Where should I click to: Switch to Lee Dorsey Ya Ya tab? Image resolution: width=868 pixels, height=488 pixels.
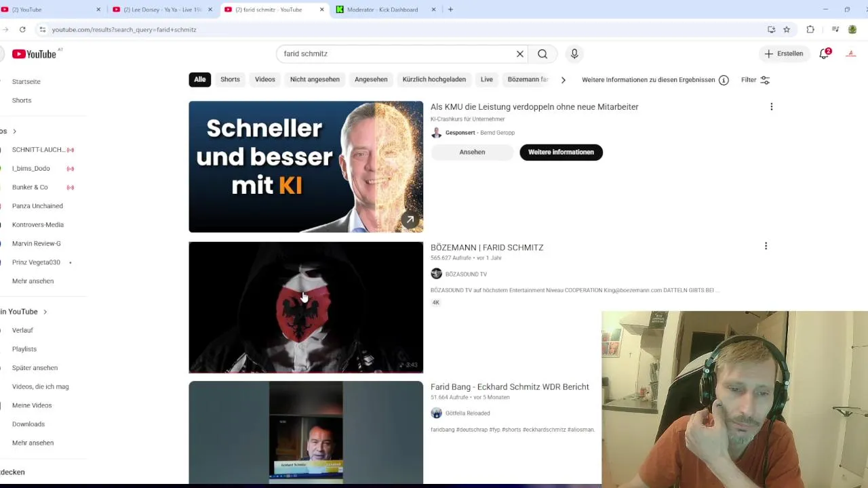coord(162,9)
